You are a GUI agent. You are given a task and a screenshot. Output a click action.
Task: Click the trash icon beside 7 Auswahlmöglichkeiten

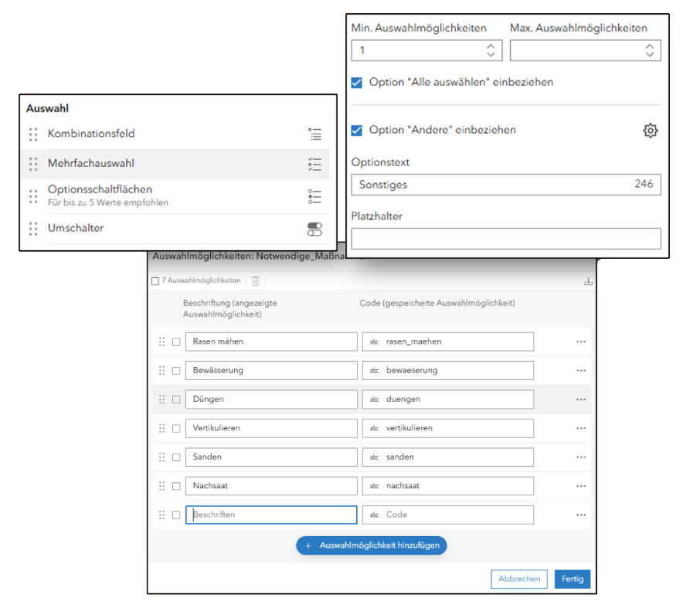pyautogui.click(x=256, y=280)
